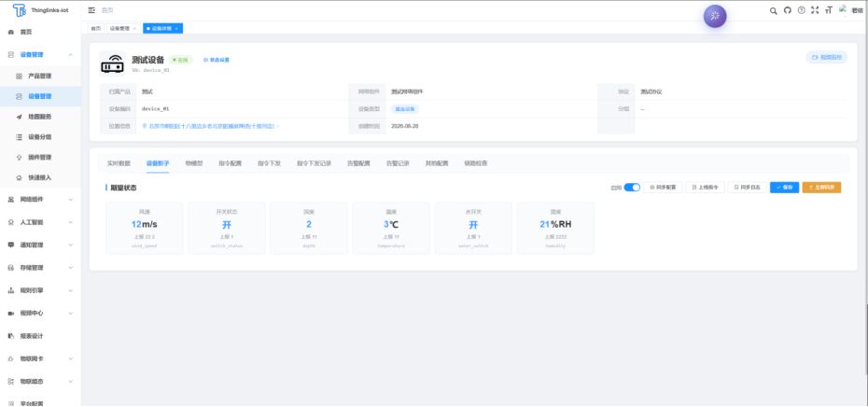
Task: Collapse the 设备管理 menu chevron
Action: (x=70, y=55)
